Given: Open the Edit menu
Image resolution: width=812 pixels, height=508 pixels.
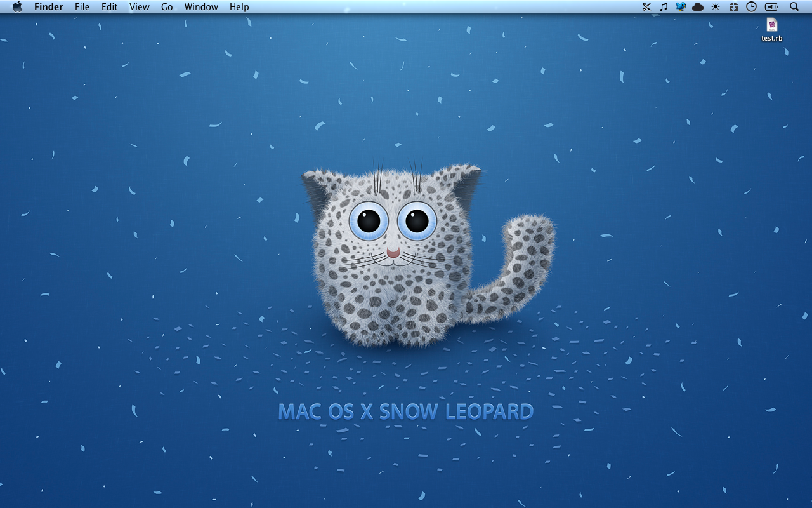Looking at the screenshot, I should pyautogui.click(x=110, y=7).
